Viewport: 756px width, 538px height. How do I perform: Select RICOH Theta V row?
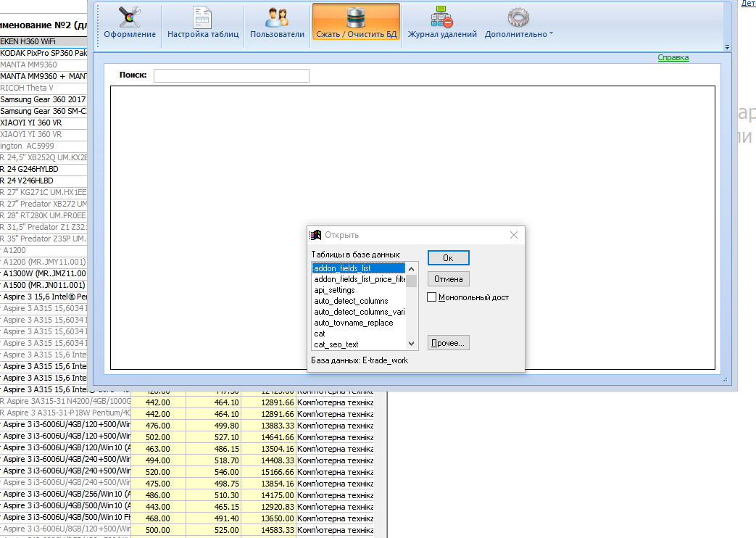click(43, 88)
